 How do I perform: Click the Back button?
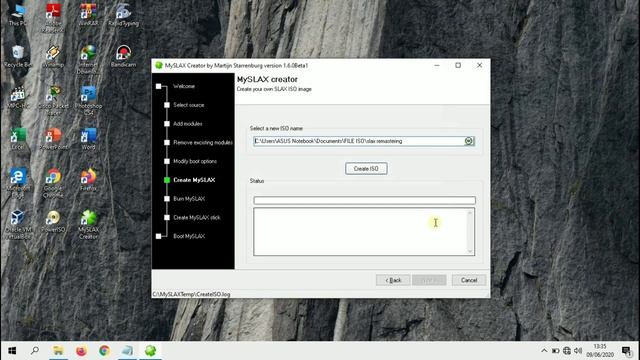393,280
